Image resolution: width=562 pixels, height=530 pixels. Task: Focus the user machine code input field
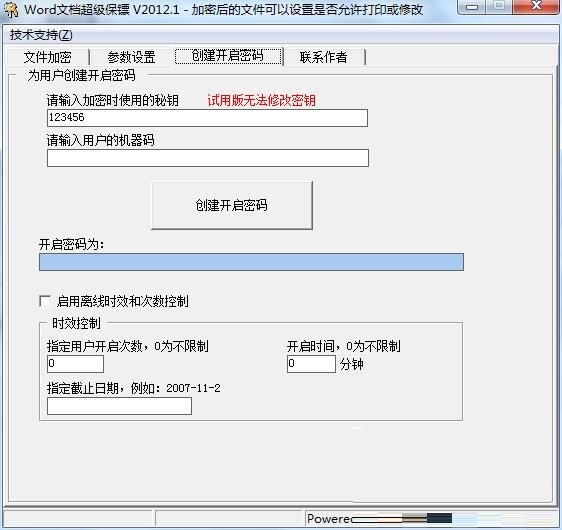pyautogui.click(x=208, y=158)
